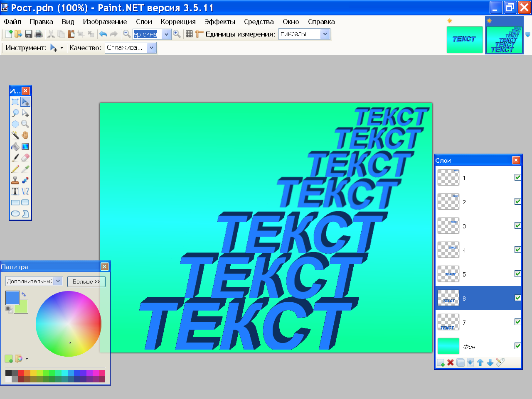This screenshot has width=532, height=399.
Task: Click the Undo arrow icon
Action: [103, 34]
